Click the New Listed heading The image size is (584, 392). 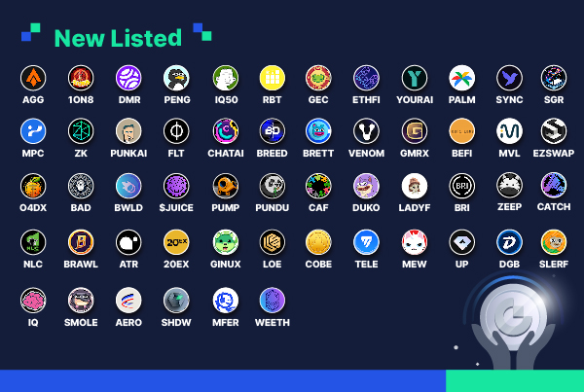[118, 38]
